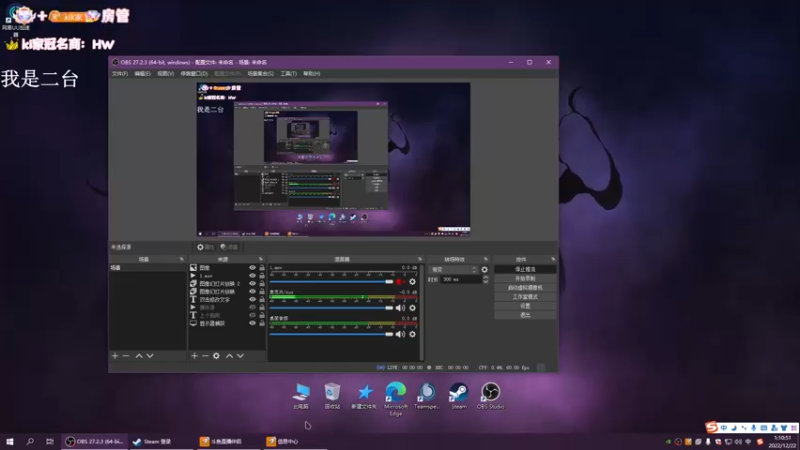The width and height of the screenshot is (800, 450).
Task: Select OBS Studio desktop shortcut icon
Action: coord(490,395)
